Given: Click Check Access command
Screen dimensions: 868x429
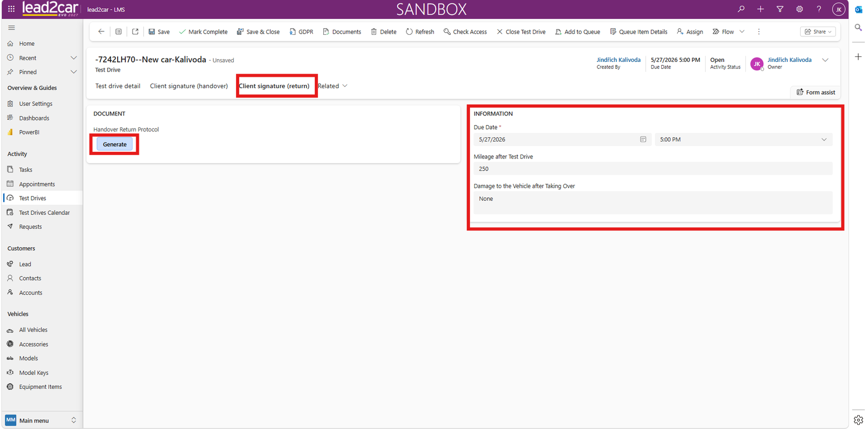Looking at the screenshot, I should click(465, 31).
